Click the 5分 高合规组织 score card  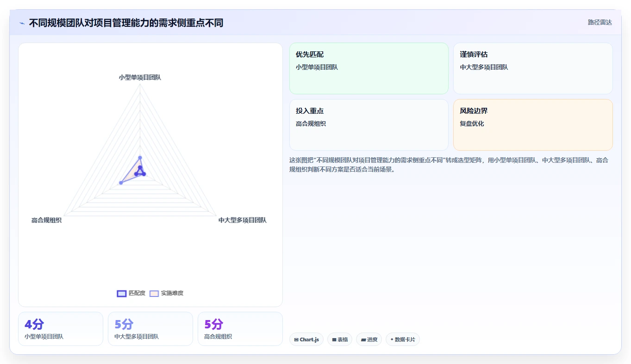pyautogui.click(x=240, y=329)
